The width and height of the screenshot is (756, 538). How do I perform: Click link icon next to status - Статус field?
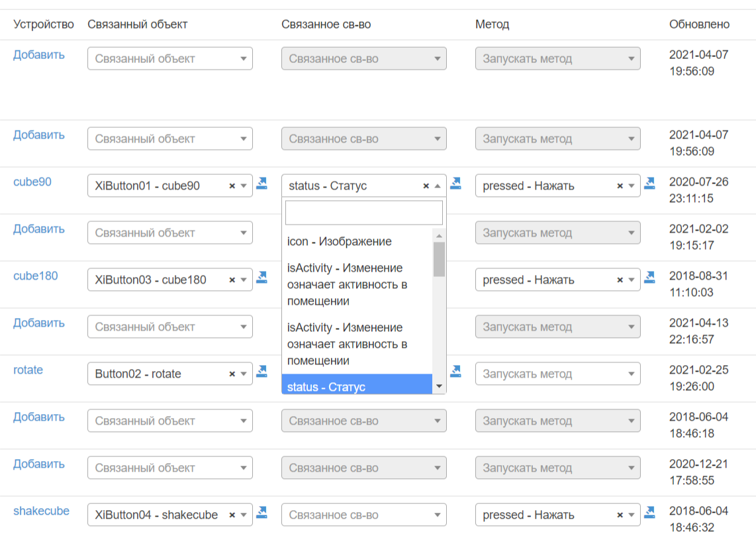[x=456, y=184]
